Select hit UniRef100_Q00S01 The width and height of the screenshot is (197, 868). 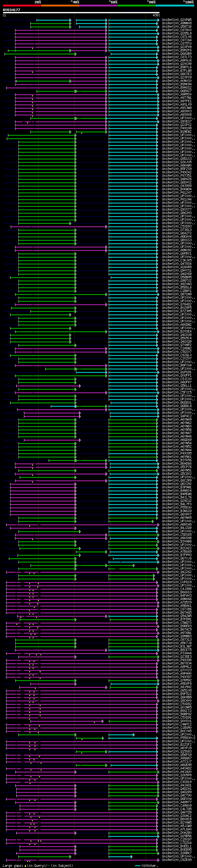click(176, 721)
